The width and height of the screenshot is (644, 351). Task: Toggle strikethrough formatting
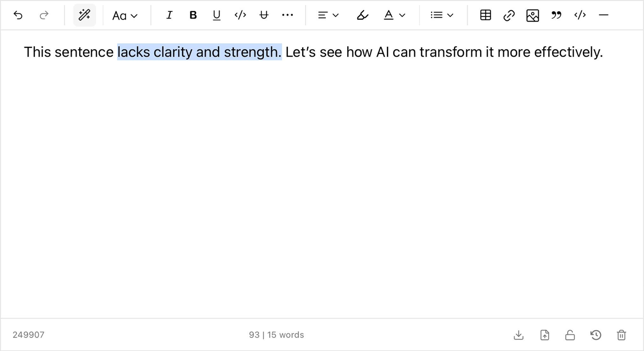264,15
